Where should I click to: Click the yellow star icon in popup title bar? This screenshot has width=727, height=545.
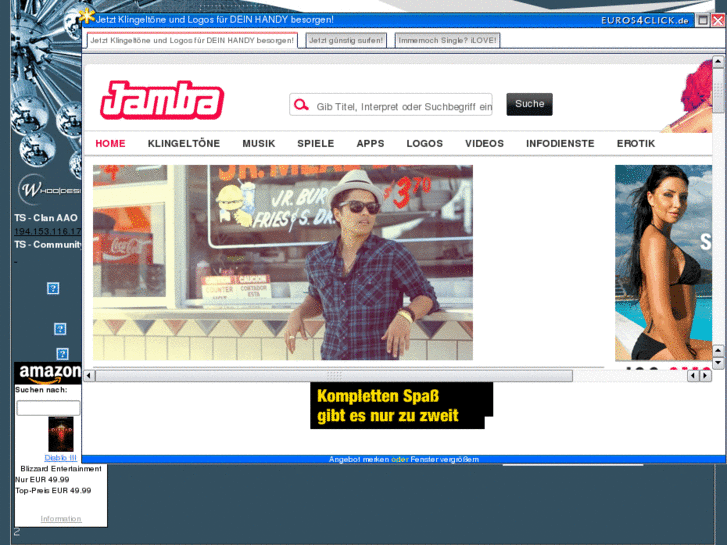pos(86,17)
